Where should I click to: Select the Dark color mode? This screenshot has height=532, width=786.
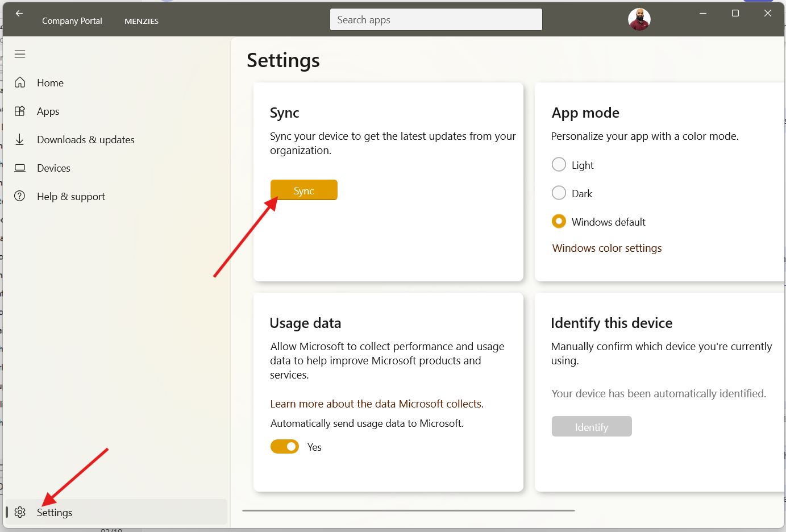coord(559,193)
